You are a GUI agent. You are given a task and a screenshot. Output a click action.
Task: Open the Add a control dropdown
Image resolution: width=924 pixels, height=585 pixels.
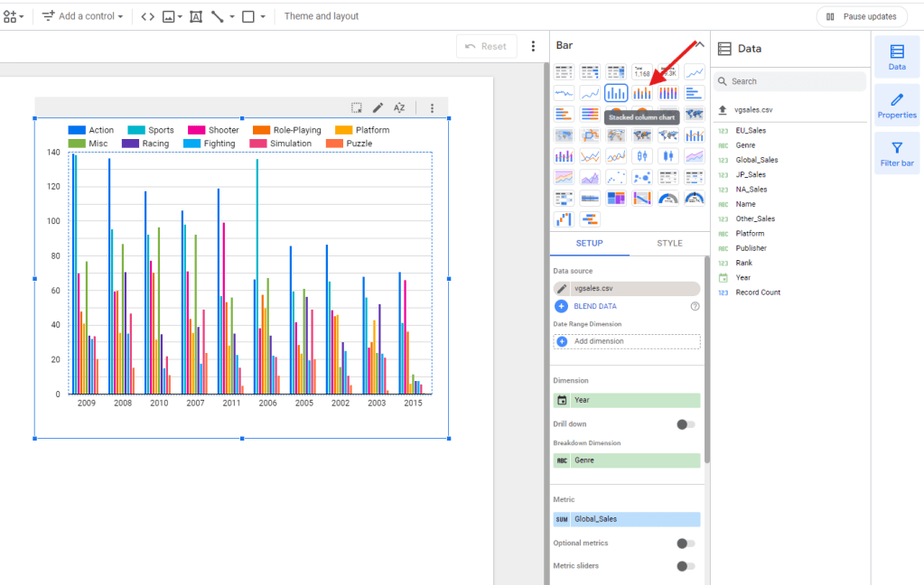point(81,15)
